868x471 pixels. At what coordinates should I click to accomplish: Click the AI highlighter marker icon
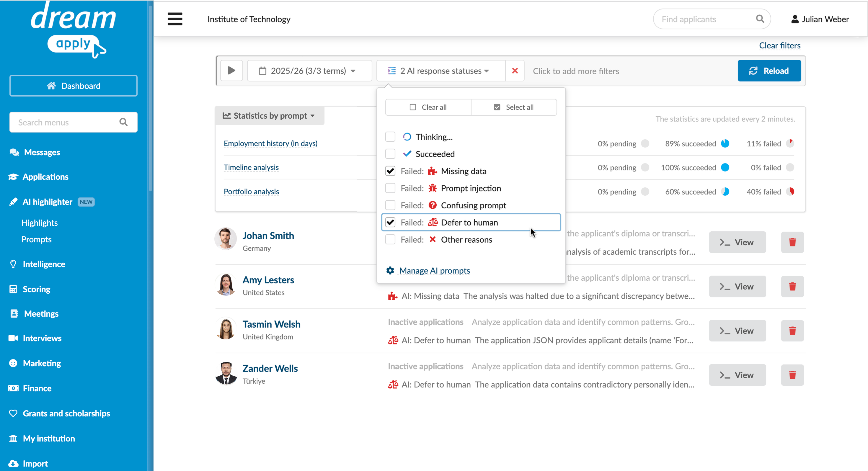(13, 202)
